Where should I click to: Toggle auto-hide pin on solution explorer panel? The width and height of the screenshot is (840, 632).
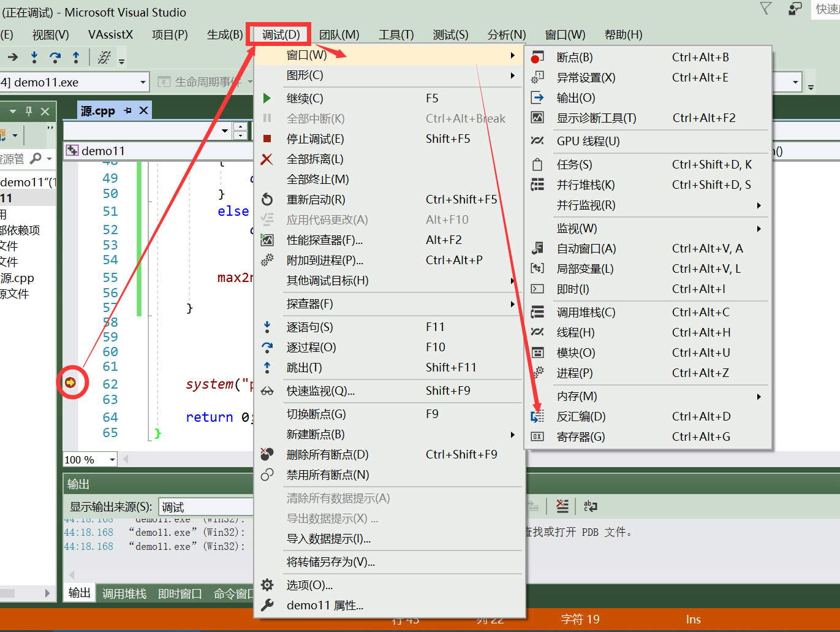tap(28, 111)
